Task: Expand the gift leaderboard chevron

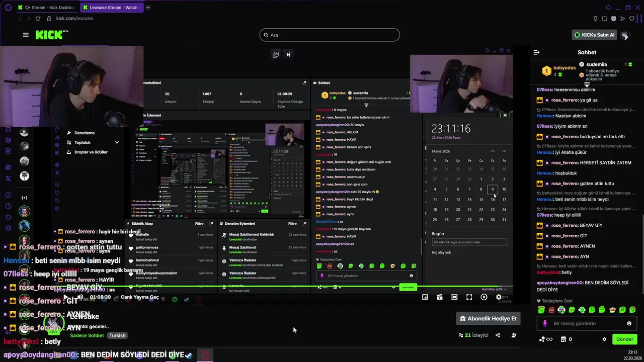Action: pyautogui.click(x=587, y=85)
